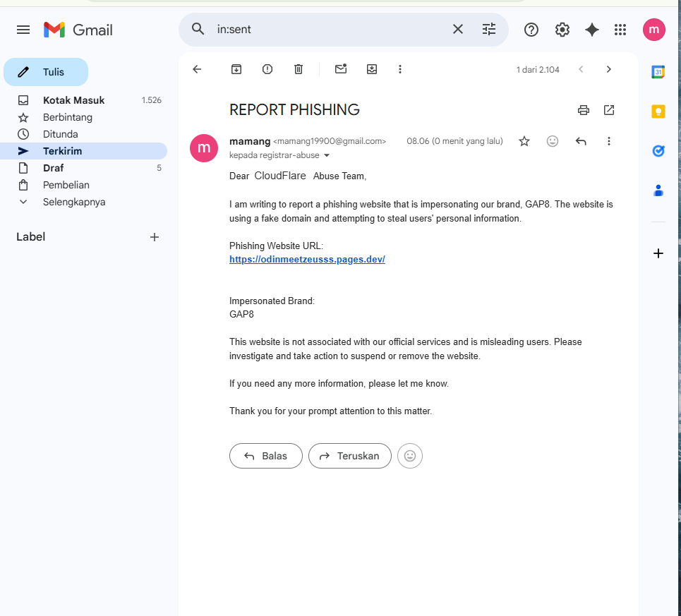Delete this email with trash icon
681x616 pixels.
(299, 69)
